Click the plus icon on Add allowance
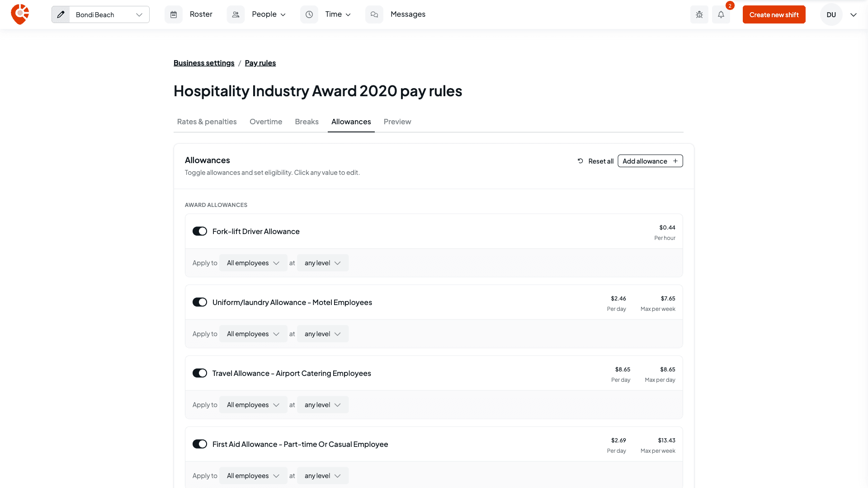The height and width of the screenshot is (488, 868). pos(675,161)
